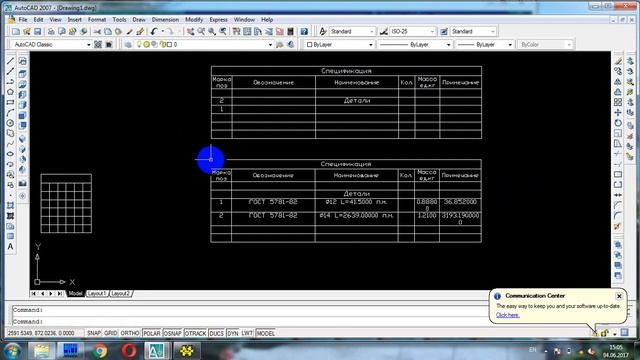
Task: Select the Move modify tool
Action: (618, 113)
